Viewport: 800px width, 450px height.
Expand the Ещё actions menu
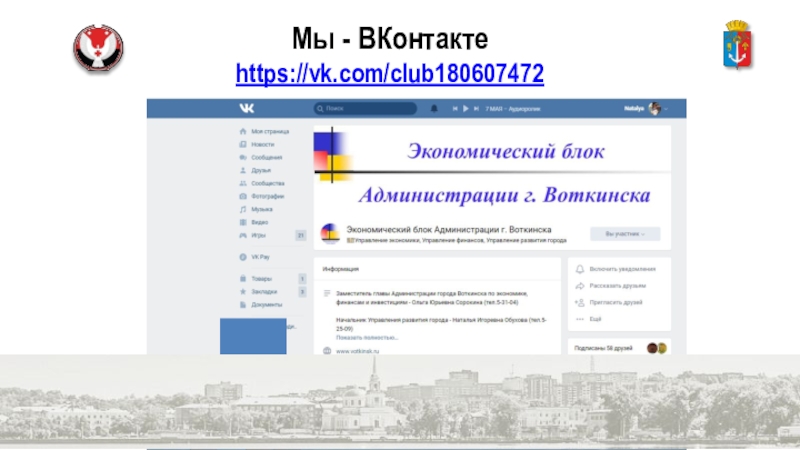click(x=595, y=319)
